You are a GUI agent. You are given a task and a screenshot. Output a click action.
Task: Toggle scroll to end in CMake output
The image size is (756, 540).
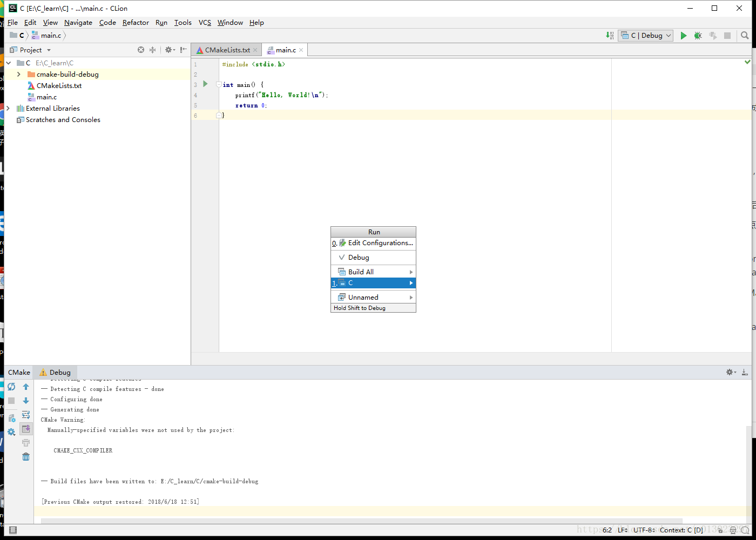tap(26, 429)
